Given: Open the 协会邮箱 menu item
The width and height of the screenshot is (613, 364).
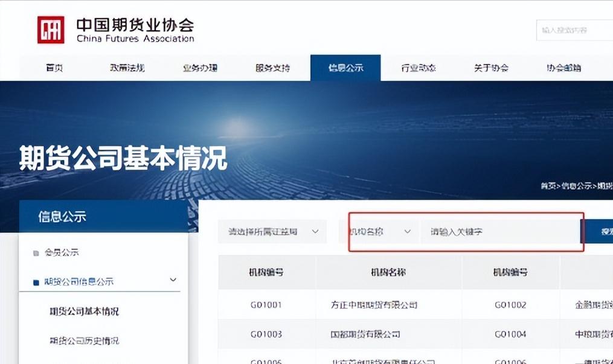Looking at the screenshot, I should 563,68.
